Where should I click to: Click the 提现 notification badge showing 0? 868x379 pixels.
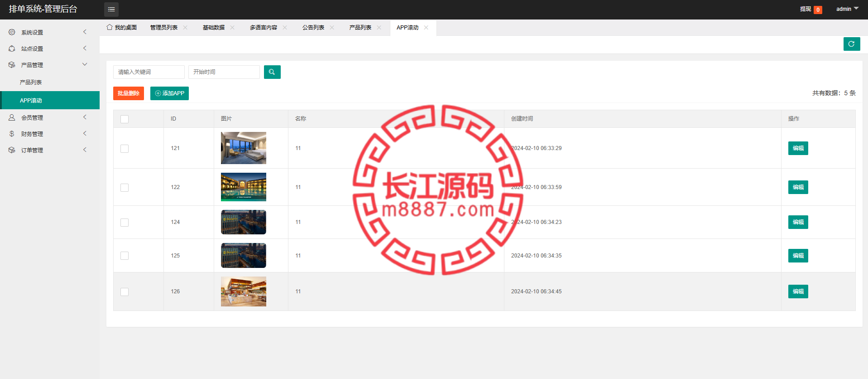818,10
